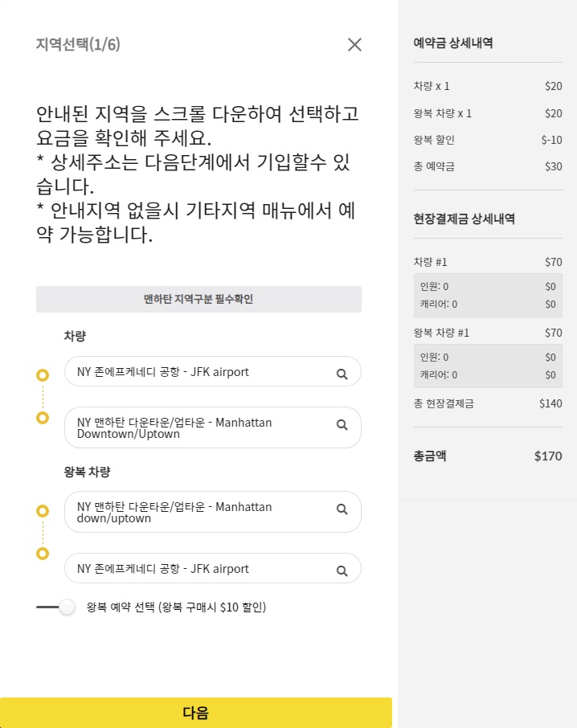This screenshot has width=577, height=728.
Task: Click the 왕복 예약 선택 discount label
Action: [x=176, y=607]
